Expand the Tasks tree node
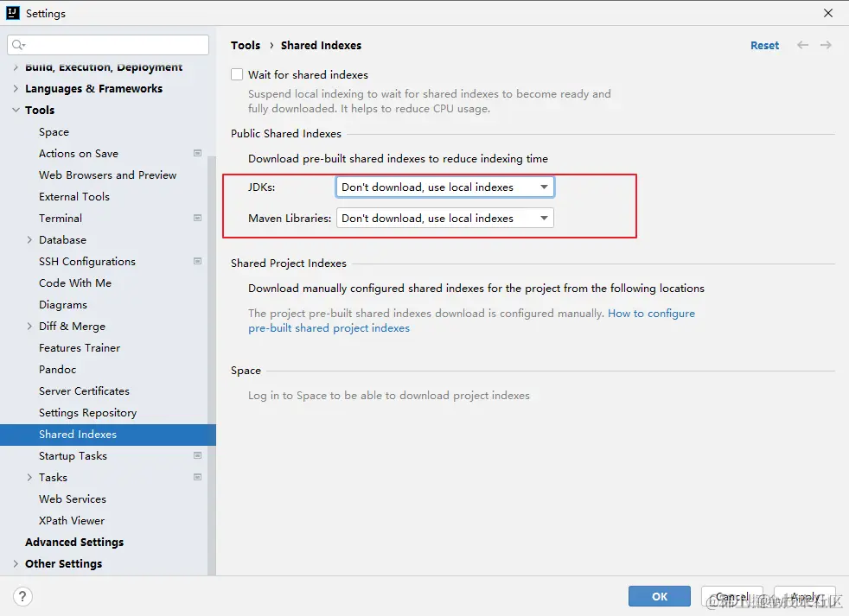Screen dimensions: 849x616 click(x=29, y=477)
